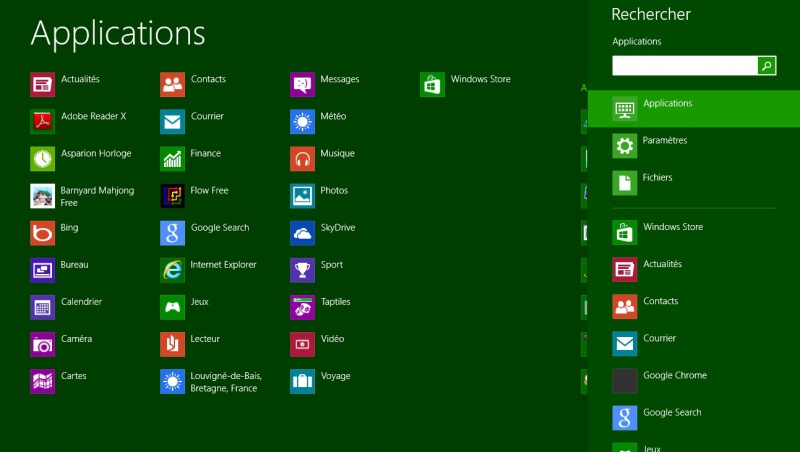Open Windows Store icon in Applications list
Screen dimensions: 800x452
(x=433, y=84)
